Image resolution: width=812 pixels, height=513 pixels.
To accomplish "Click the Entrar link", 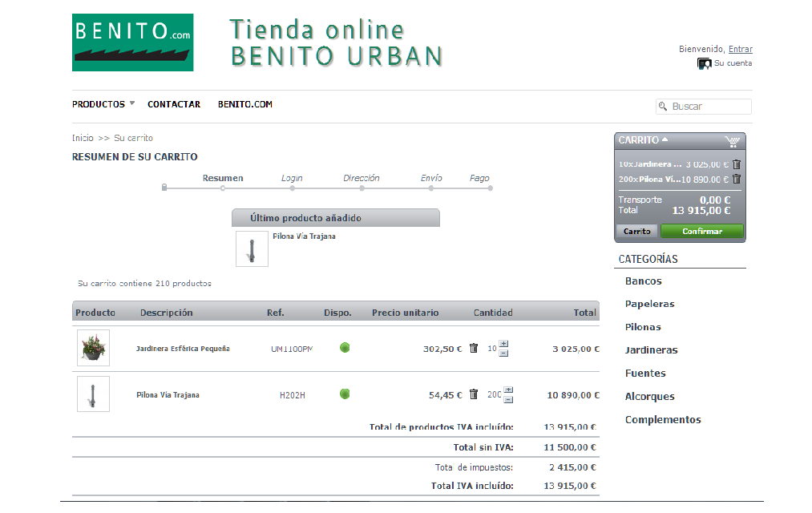I will coord(741,49).
